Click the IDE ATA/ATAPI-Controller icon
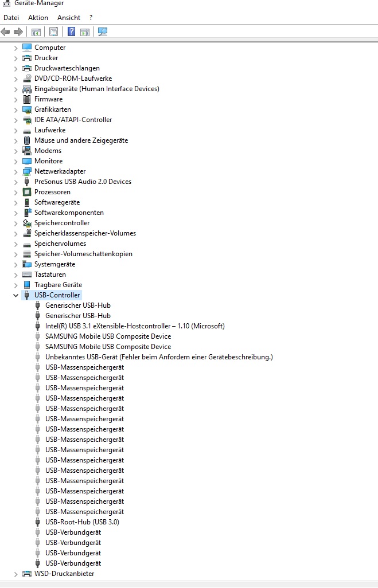 [27, 120]
